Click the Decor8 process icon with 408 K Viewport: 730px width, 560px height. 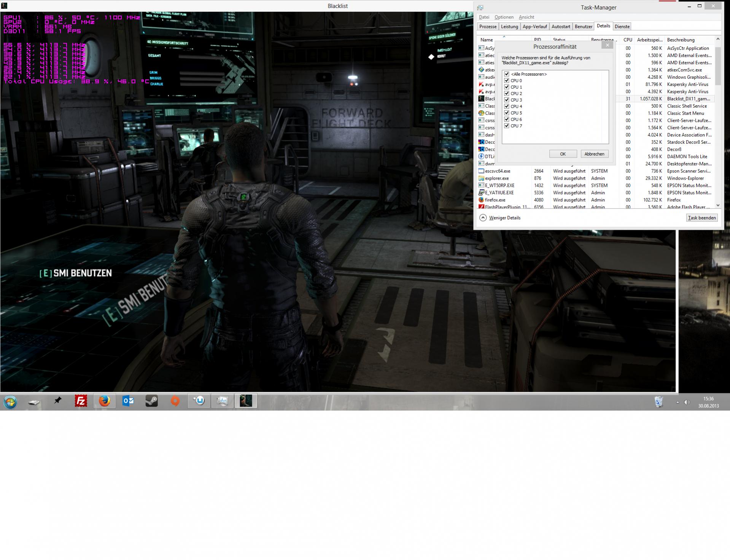[481, 150]
